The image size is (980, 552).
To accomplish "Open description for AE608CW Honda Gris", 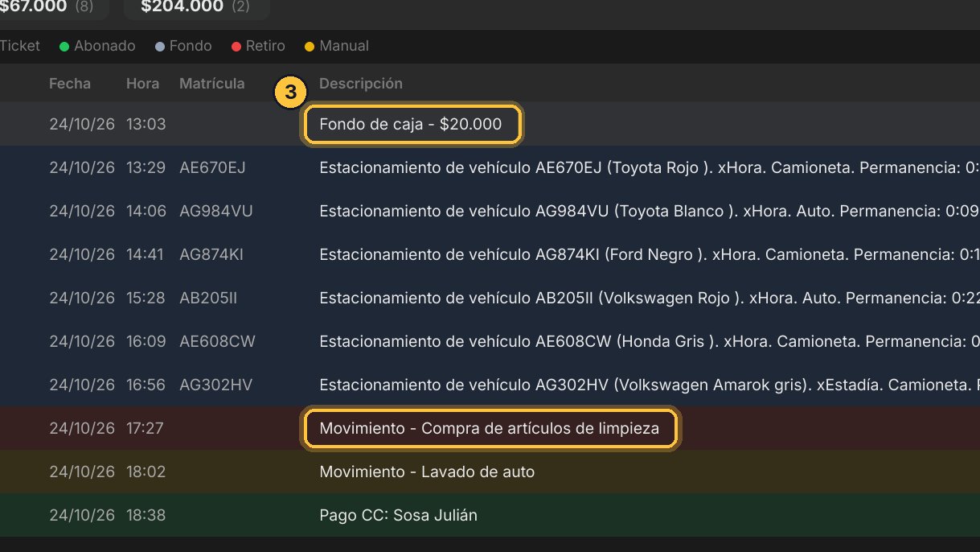I will point(650,341).
